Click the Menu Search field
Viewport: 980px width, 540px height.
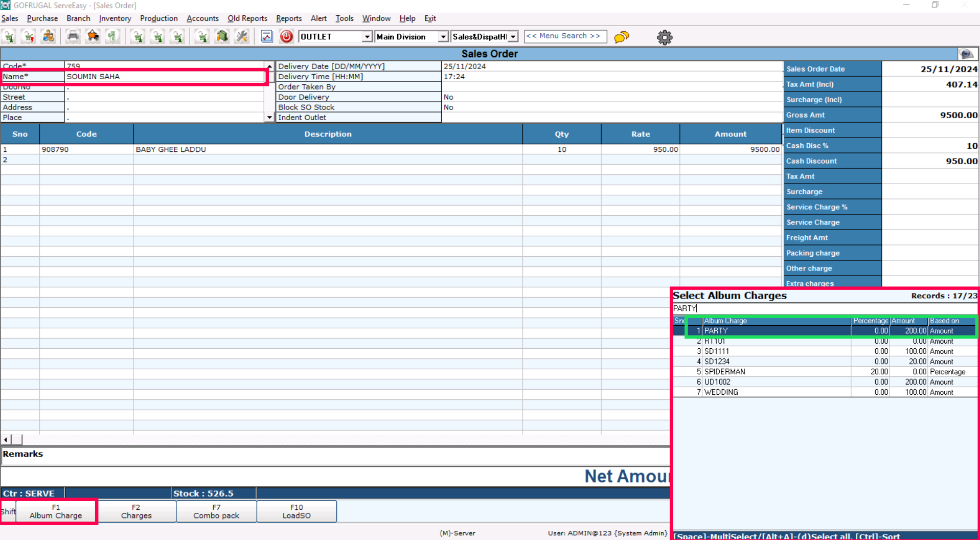[565, 36]
